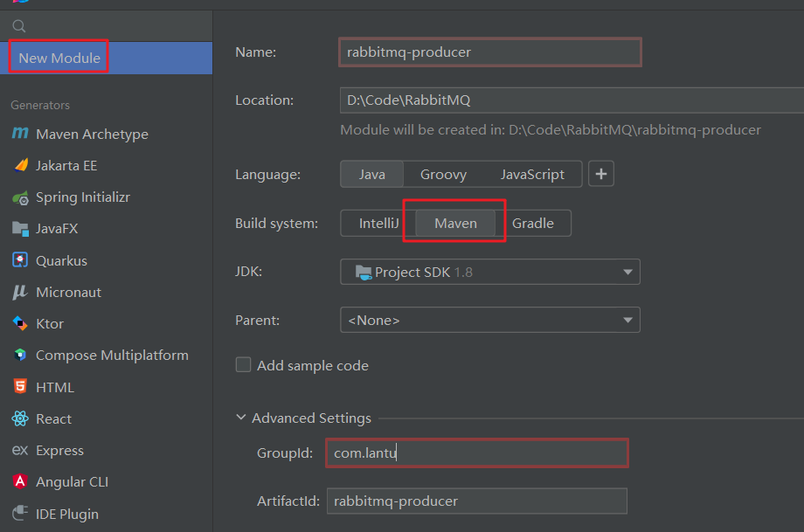
Task: Click the Micronaut mu icon
Action: (x=19, y=292)
